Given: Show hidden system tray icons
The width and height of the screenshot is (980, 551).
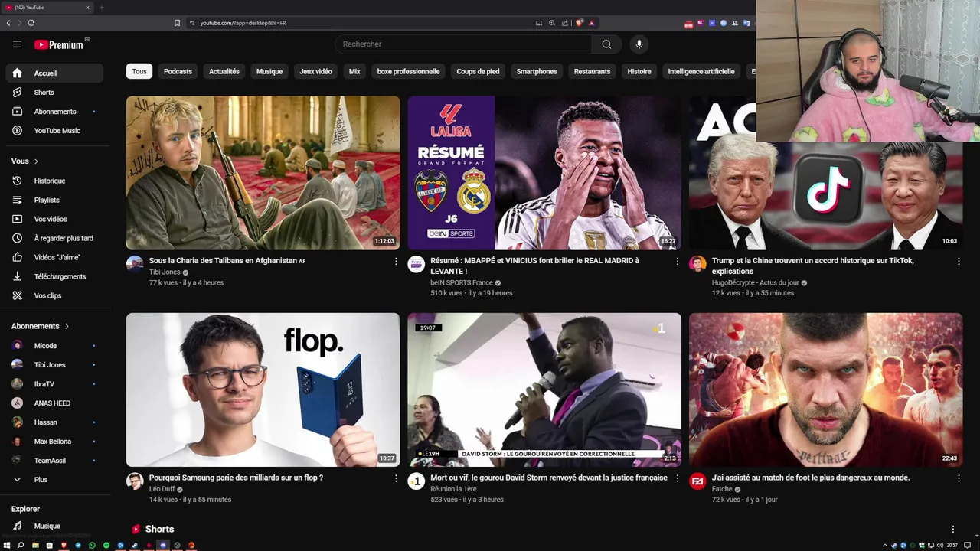Looking at the screenshot, I should pyautogui.click(x=885, y=546).
